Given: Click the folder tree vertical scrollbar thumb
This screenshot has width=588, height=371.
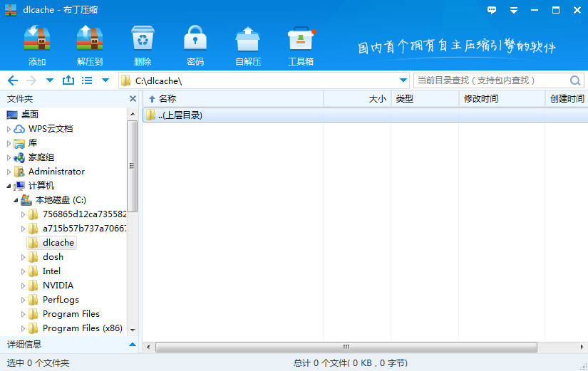Looking at the screenshot, I should pos(133,166).
